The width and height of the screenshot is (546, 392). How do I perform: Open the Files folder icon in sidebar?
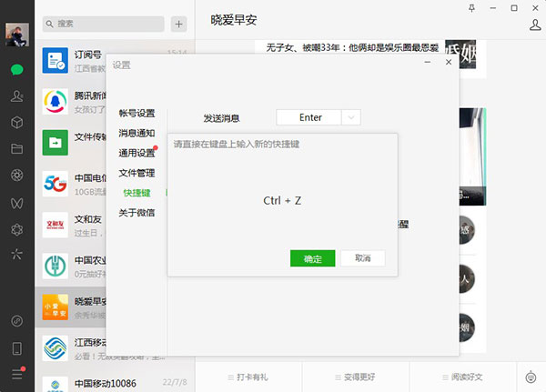[16, 148]
